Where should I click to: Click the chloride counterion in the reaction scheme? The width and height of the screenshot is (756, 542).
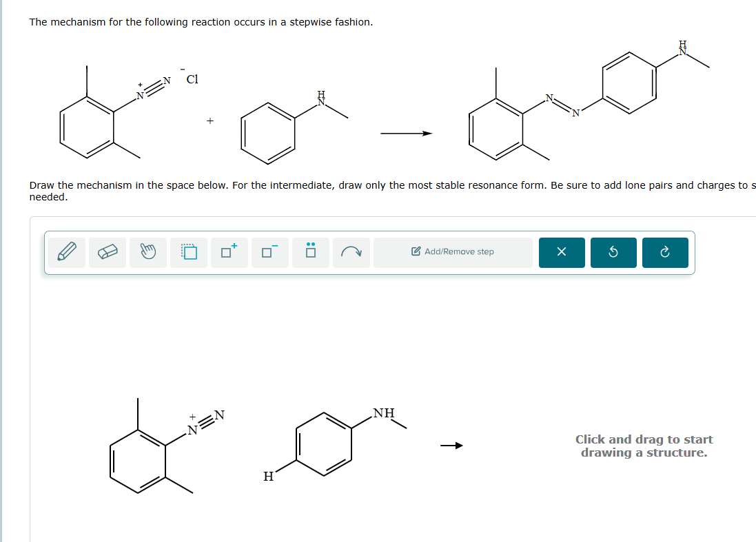(x=191, y=79)
